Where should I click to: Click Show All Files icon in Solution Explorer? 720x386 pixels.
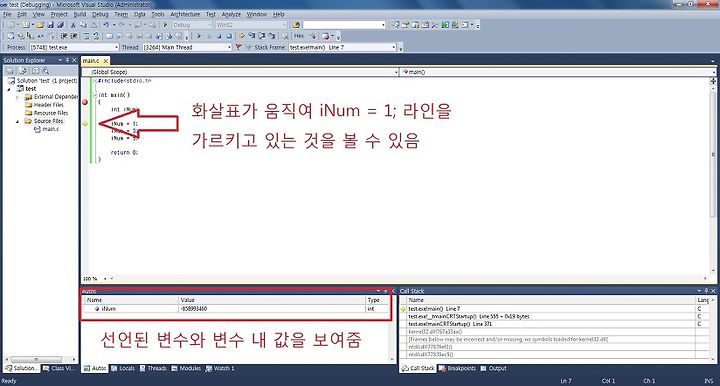coord(22,71)
